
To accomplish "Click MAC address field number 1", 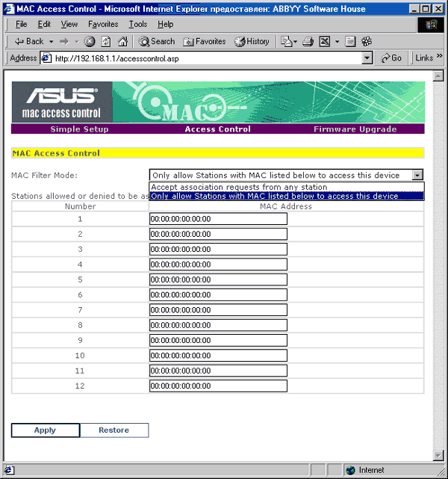I will click(218, 219).
